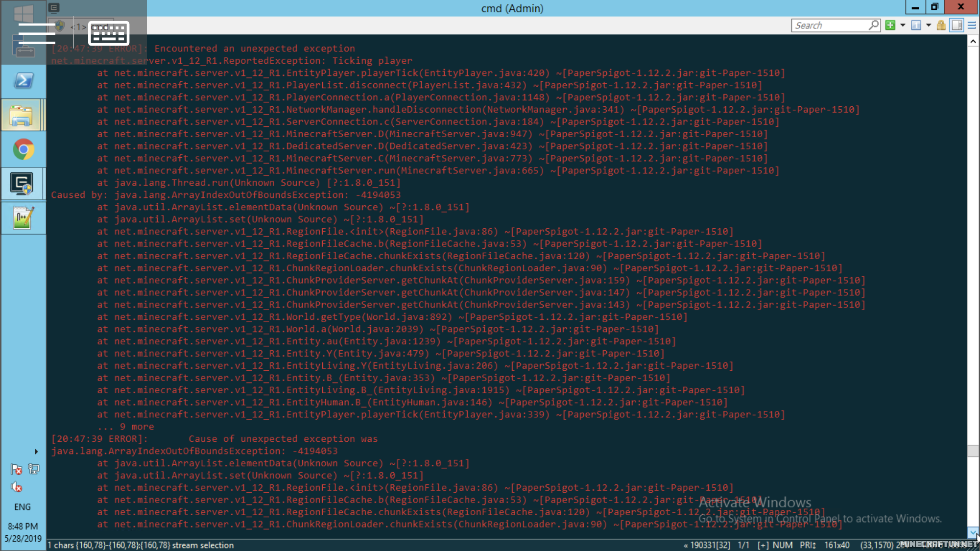Viewport: 980px width, 551px height.
Task: Open the on-screen keyboard overlay button
Action: [108, 33]
